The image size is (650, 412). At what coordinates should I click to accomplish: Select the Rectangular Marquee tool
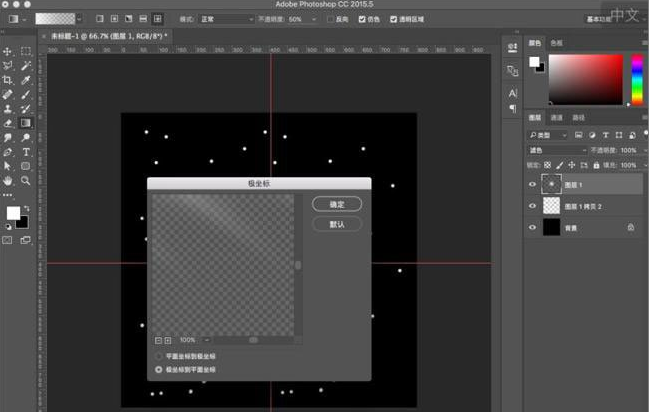(26, 51)
